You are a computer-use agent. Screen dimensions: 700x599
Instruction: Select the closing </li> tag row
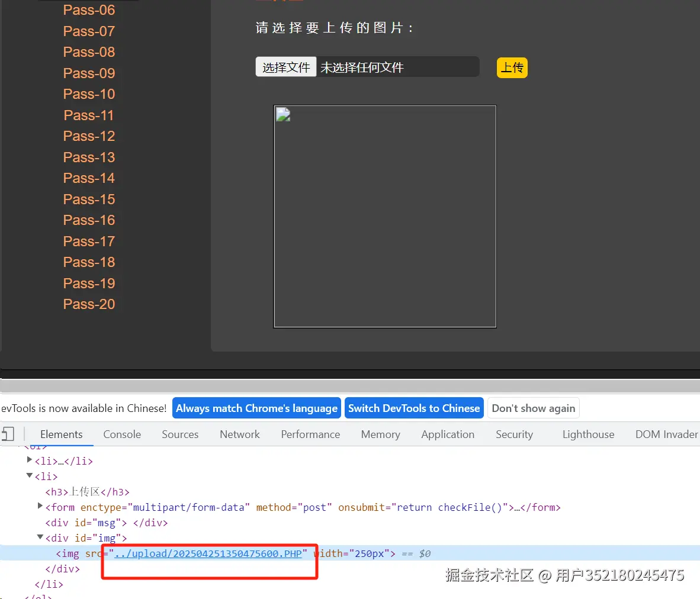pyautogui.click(x=49, y=584)
